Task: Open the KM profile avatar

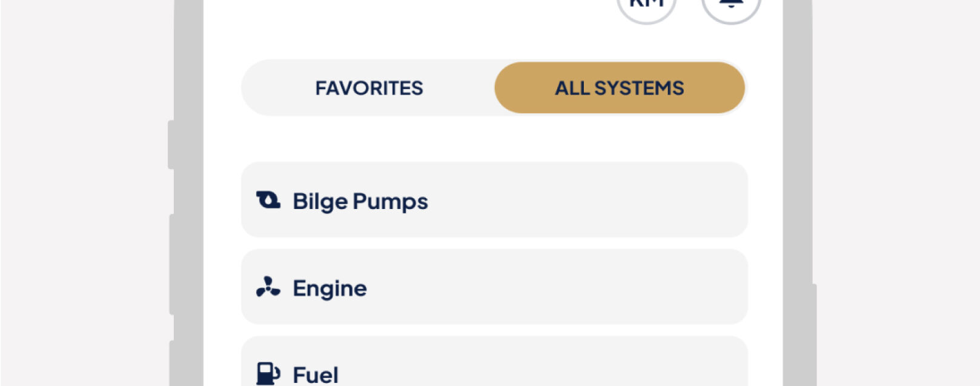Action: 647,6
